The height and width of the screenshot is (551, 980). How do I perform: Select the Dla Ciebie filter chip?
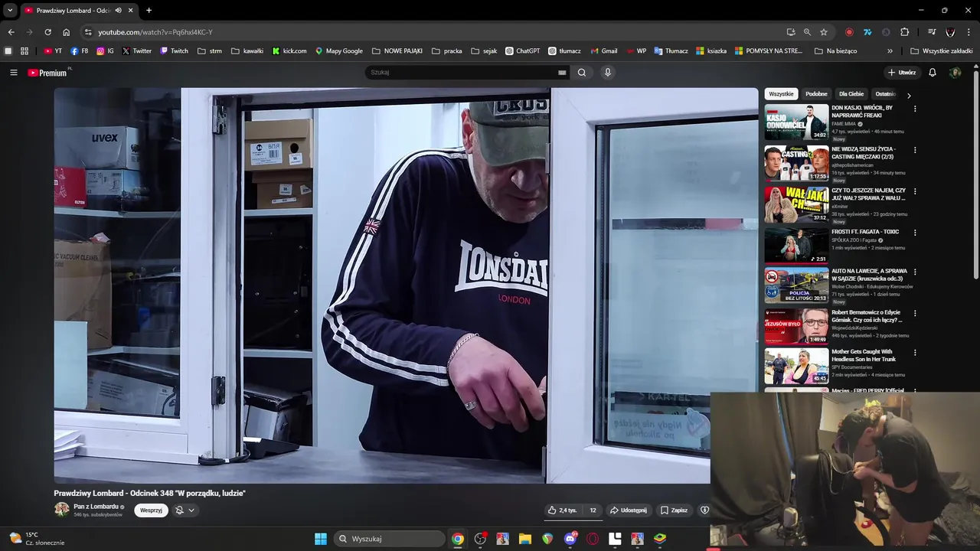click(851, 94)
